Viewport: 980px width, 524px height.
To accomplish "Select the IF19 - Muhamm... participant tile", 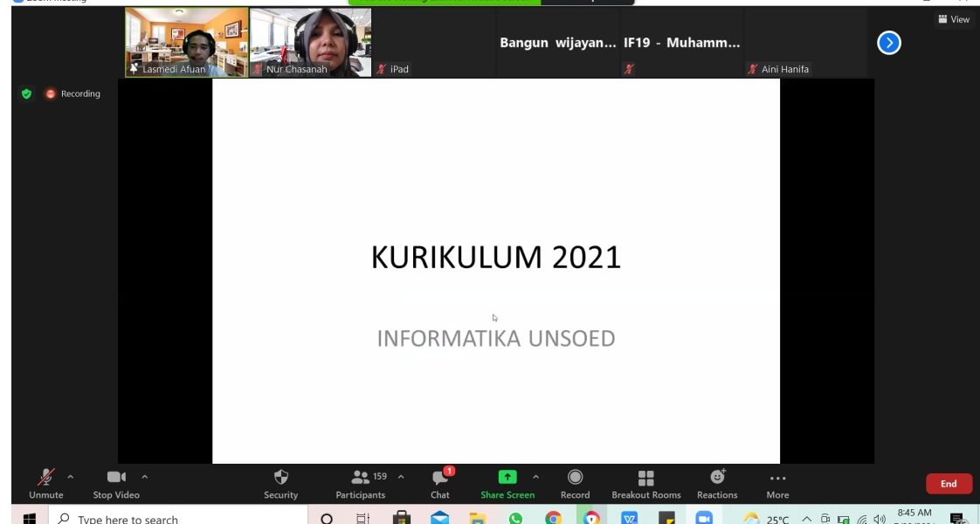I will click(682, 43).
